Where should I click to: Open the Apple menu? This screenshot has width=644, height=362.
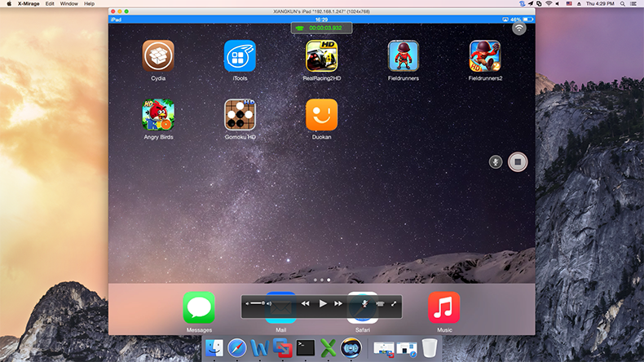point(9,4)
